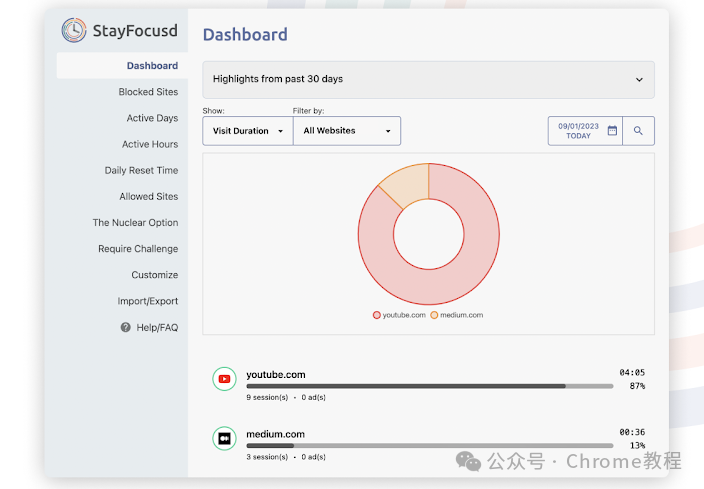Click the magnifier search button

click(x=638, y=131)
